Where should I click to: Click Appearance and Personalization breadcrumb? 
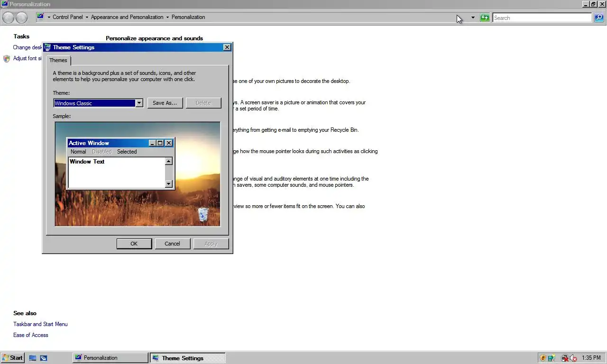[127, 17]
